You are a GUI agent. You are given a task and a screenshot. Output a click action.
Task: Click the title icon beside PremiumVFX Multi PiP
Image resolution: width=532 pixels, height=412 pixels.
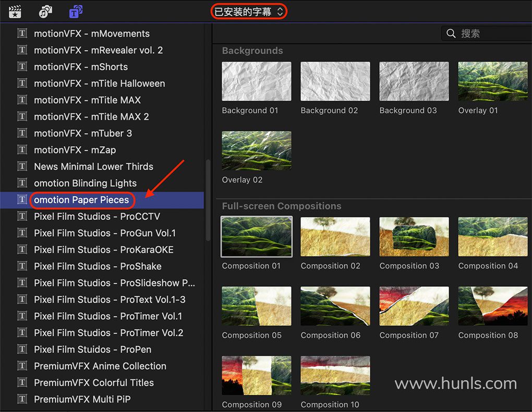click(22, 399)
